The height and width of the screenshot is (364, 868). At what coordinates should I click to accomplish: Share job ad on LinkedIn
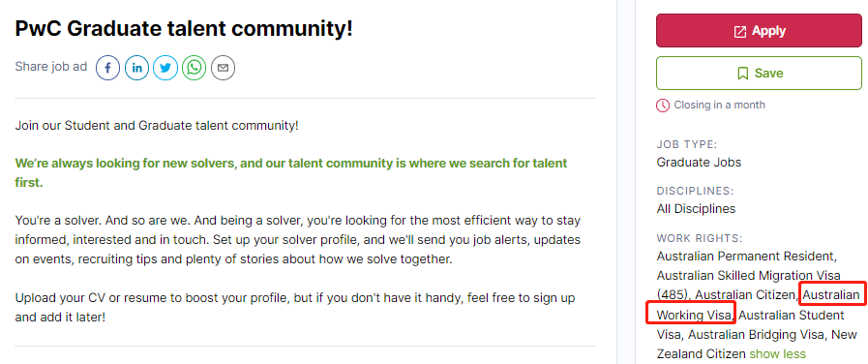tap(136, 68)
